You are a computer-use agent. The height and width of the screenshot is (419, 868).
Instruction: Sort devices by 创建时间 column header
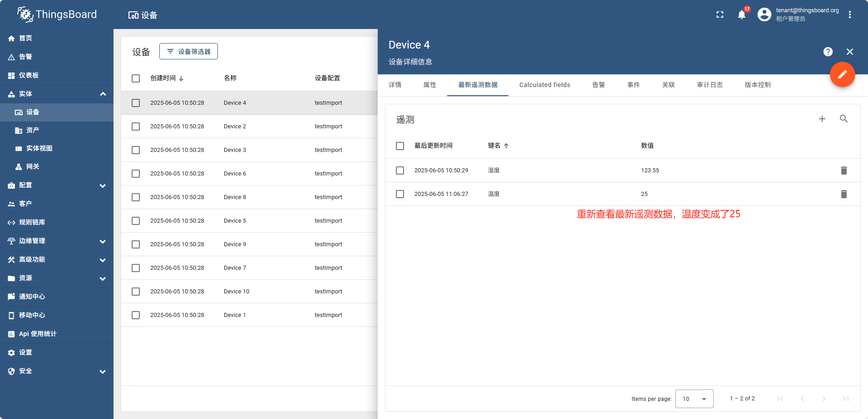pyautogui.click(x=163, y=78)
